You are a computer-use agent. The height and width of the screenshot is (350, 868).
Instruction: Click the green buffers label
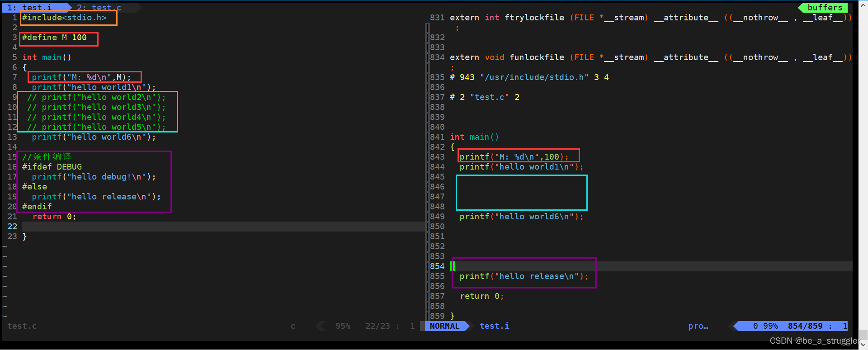pyautogui.click(x=825, y=7)
